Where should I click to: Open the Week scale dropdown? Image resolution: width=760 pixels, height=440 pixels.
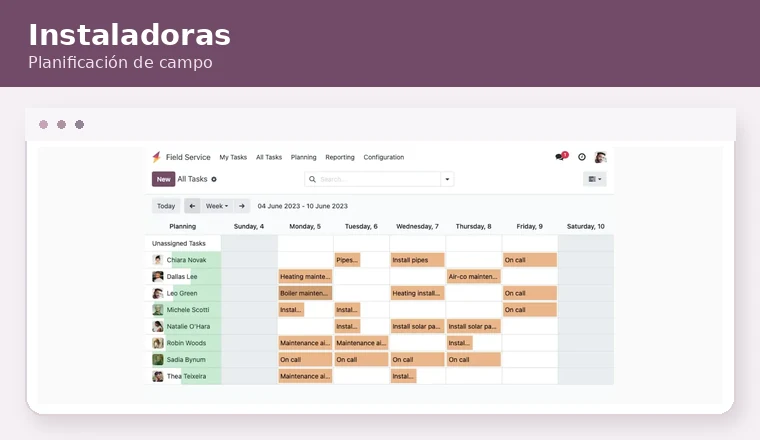tap(217, 206)
